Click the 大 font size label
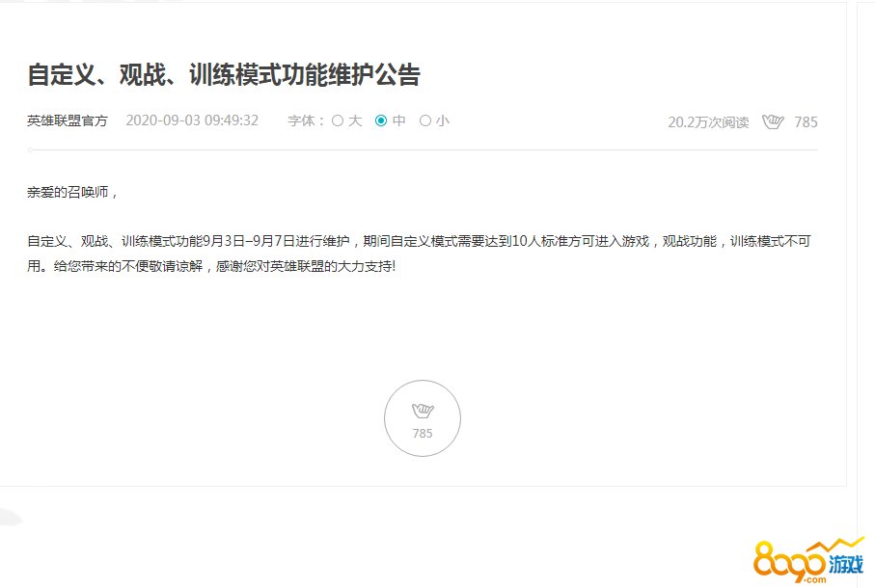Image resolution: width=875 pixels, height=588 pixels. point(355,120)
